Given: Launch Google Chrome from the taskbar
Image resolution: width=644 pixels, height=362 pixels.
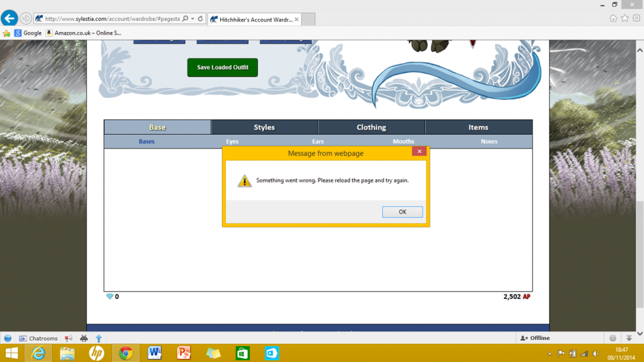Looking at the screenshot, I should tap(125, 353).
